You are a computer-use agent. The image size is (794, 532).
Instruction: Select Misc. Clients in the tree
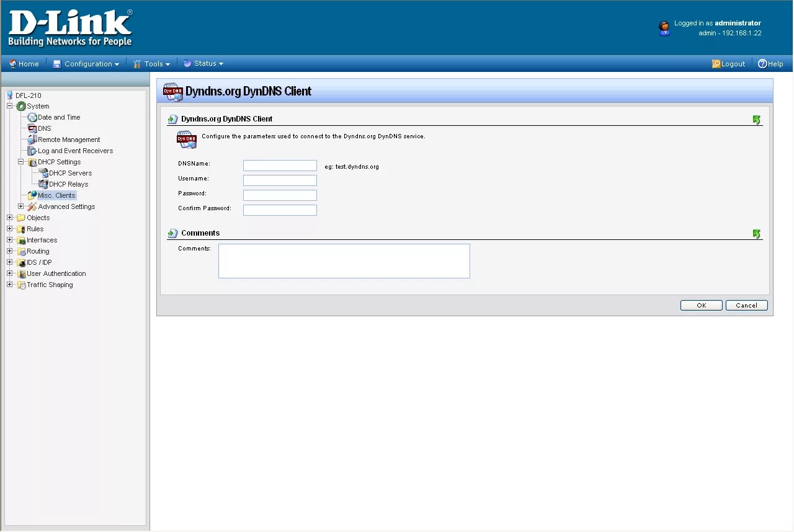click(x=56, y=195)
